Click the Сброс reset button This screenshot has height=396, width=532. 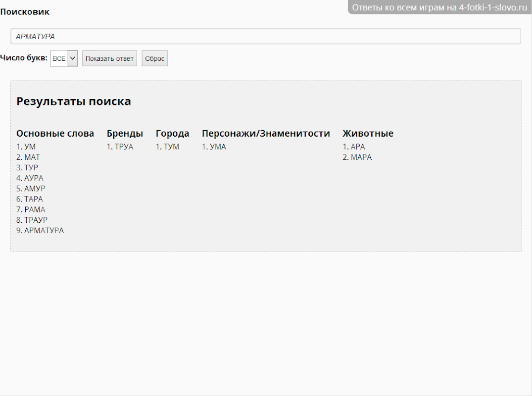click(155, 58)
